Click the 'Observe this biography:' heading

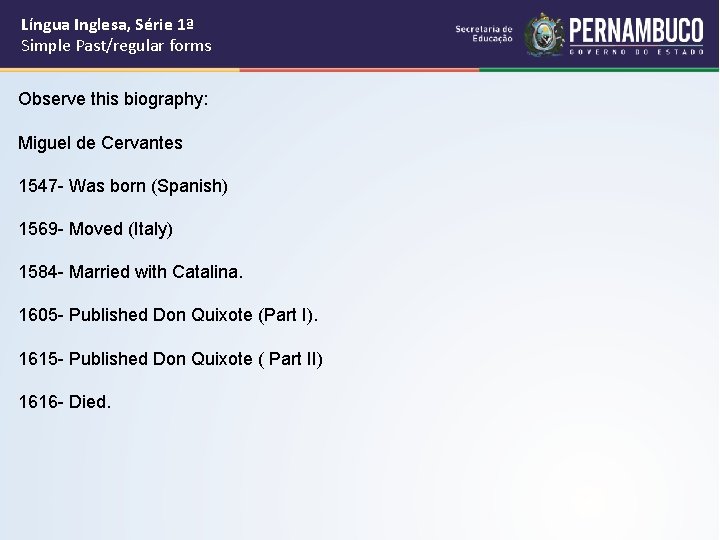coord(113,99)
